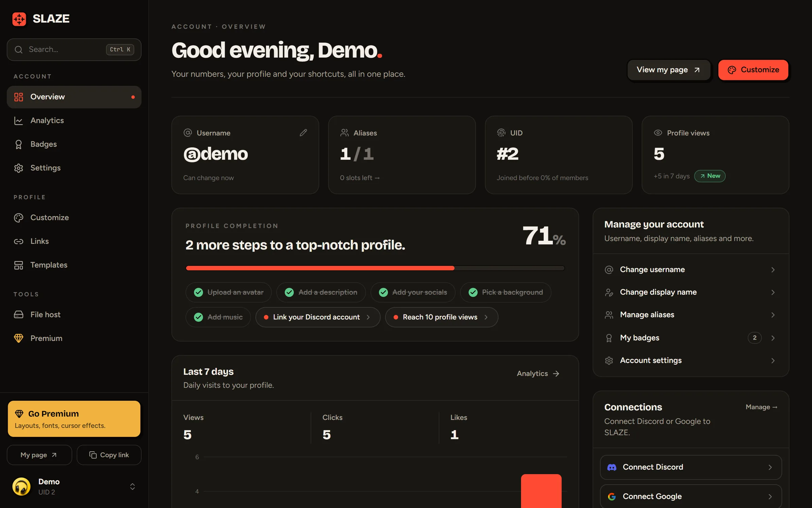
Task: Click the green check on Pick a background
Action: pos(473,292)
